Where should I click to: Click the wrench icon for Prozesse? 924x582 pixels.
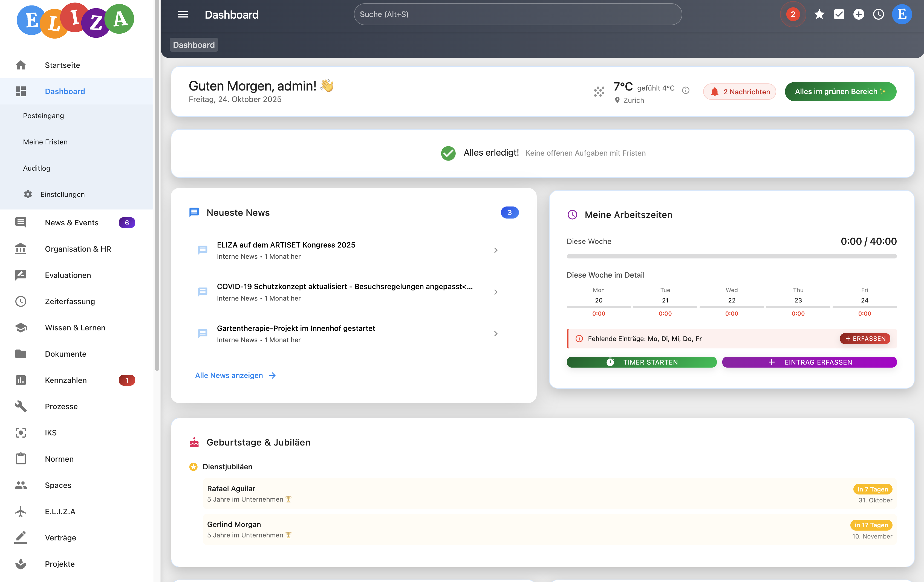click(x=20, y=406)
